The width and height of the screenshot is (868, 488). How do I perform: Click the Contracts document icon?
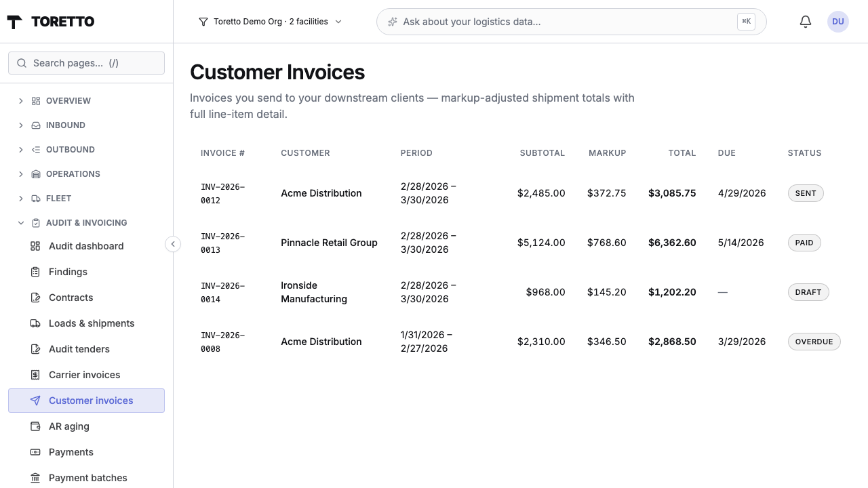[35, 298]
